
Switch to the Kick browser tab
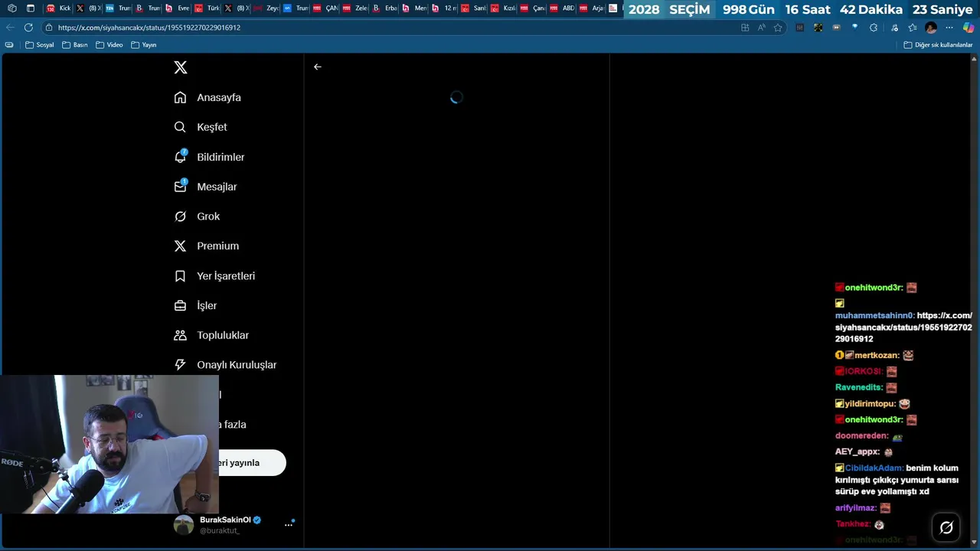tap(59, 8)
